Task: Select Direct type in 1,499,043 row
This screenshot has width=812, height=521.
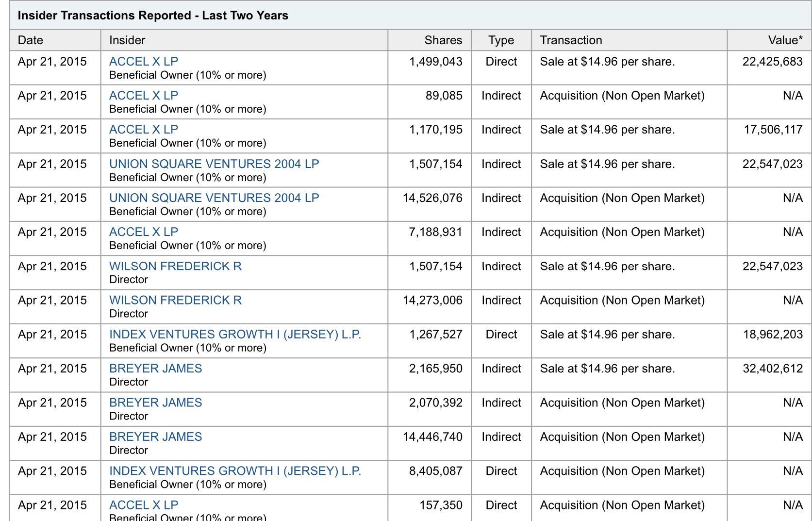Action: (501, 62)
